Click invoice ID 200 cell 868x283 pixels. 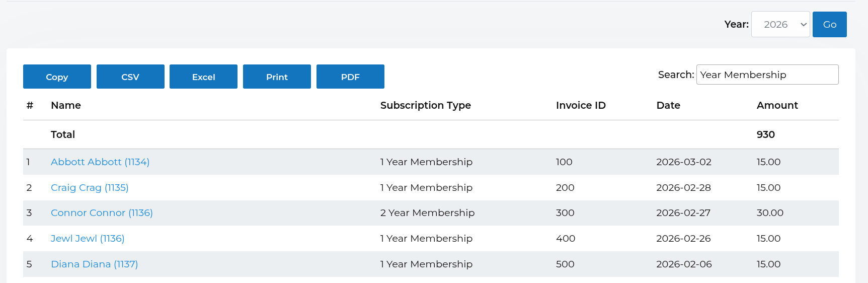pyautogui.click(x=565, y=187)
